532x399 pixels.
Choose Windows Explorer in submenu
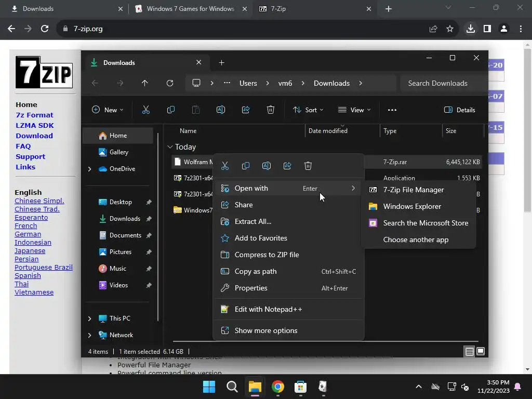click(x=419, y=207)
